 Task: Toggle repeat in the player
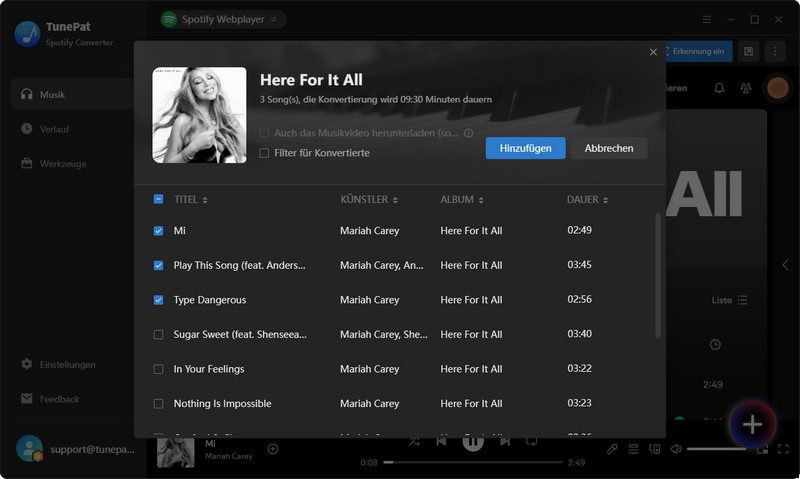532,441
